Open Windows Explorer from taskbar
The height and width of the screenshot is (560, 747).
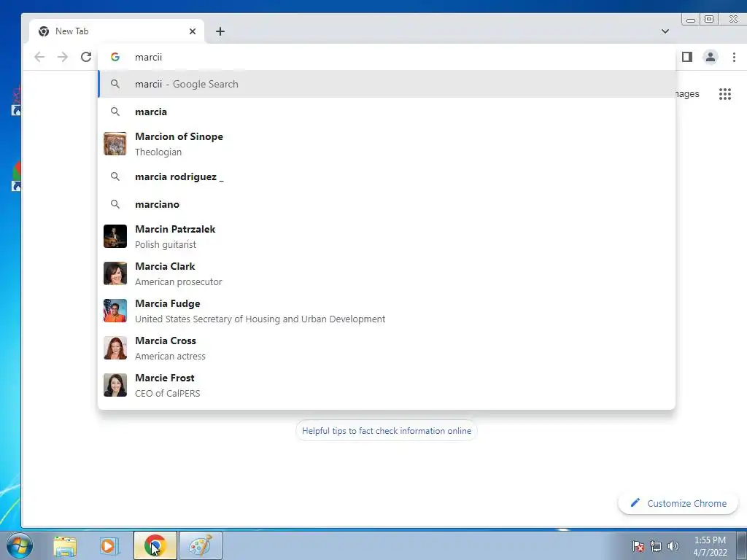[x=65, y=546]
